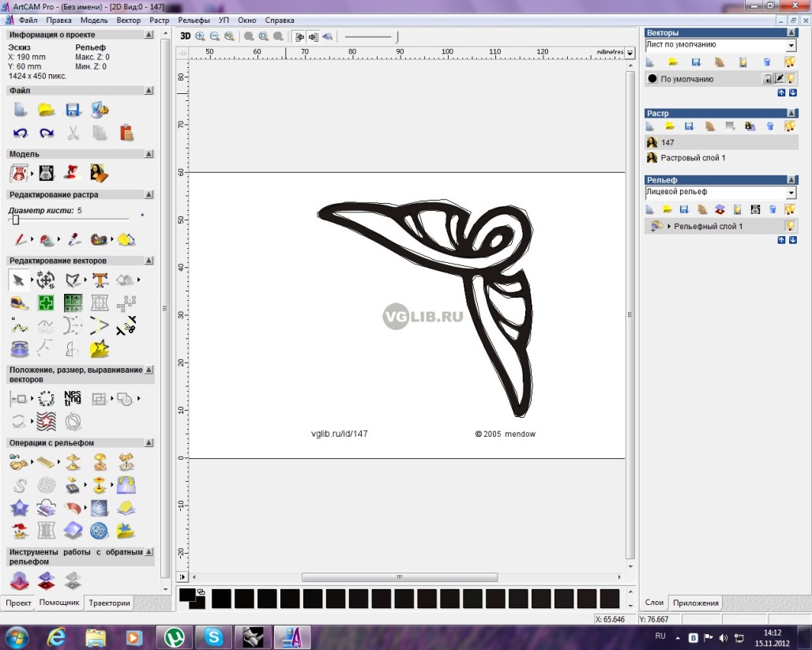Move vector layer up with arrow button

[781, 92]
